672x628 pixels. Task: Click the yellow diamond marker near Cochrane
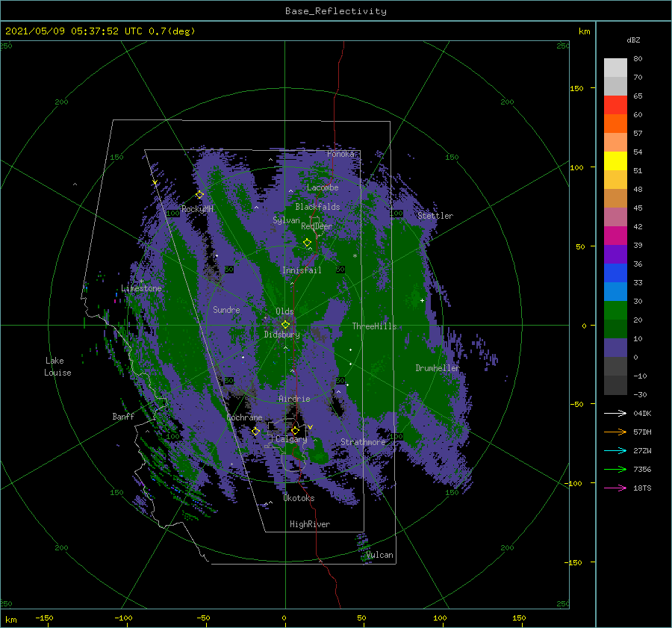click(255, 431)
